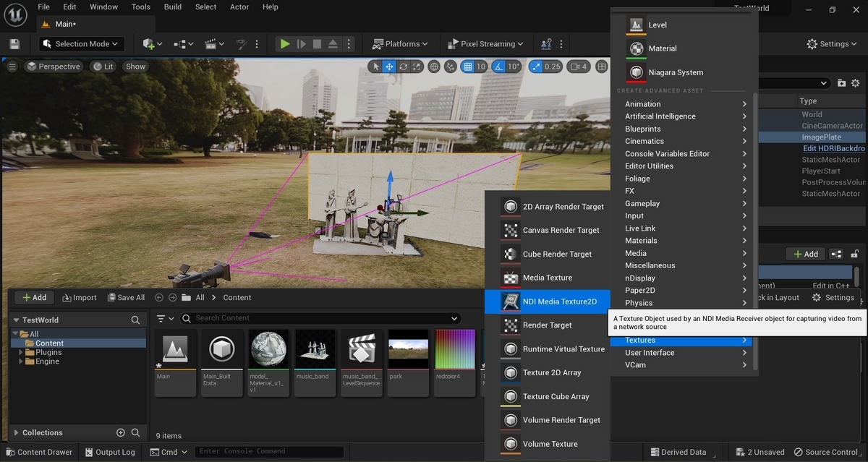The width and height of the screenshot is (868, 462).
Task: Toggle grid snapping in viewport
Action: (468, 67)
